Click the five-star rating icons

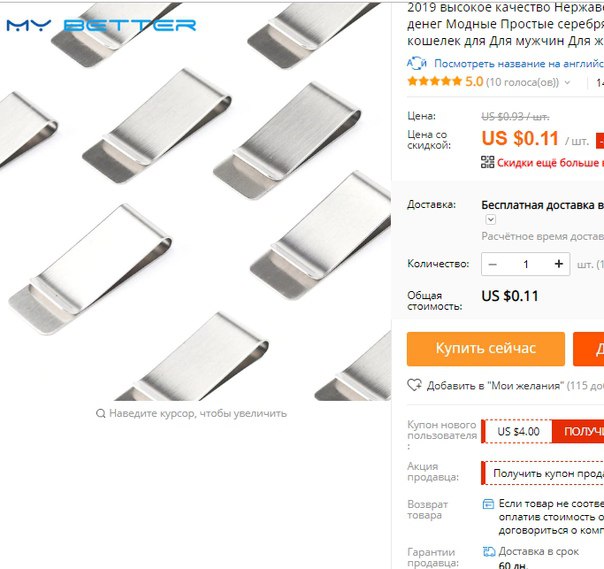point(435,81)
